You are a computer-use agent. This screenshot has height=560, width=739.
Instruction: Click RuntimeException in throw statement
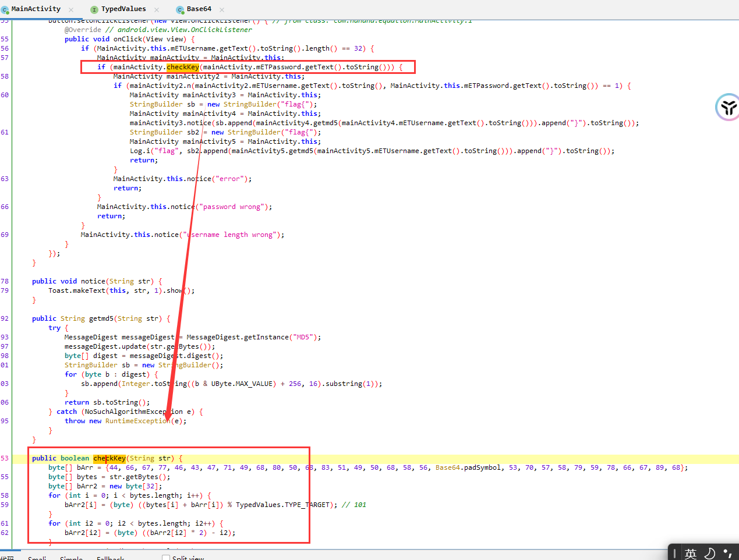click(x=138, y=421)
